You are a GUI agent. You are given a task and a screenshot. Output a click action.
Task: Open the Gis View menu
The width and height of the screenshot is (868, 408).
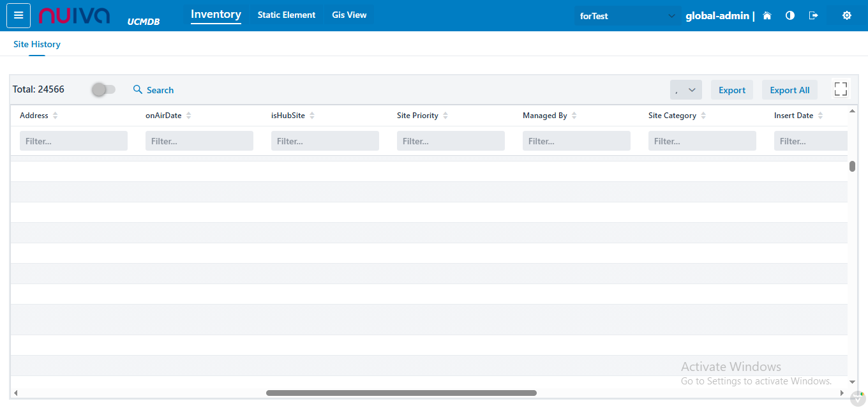tap(349, 15)
